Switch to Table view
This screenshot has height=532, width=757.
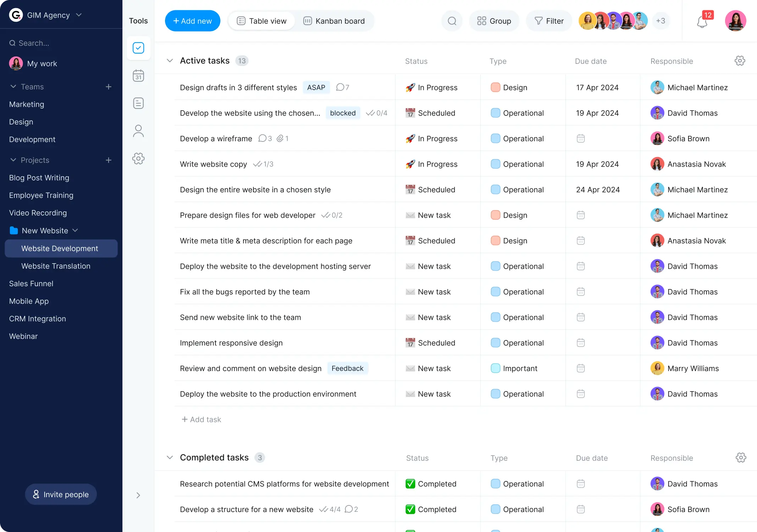click(x=262, y=21)
